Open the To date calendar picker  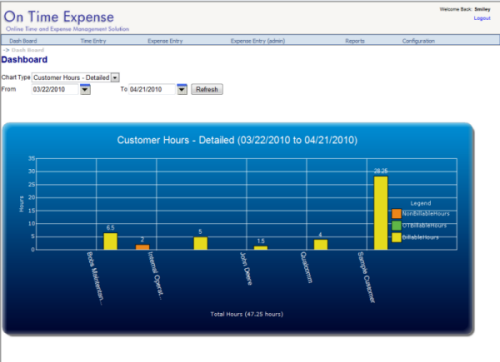pos(182,89)
